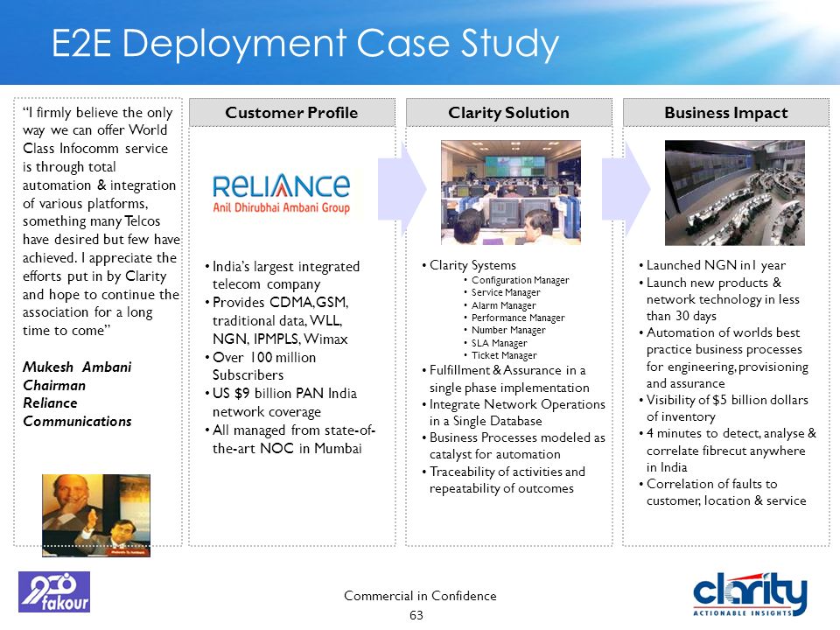Click 'India's largest integrated telecom company' bullet
840x630 pixels.
[x=283, y=275]
